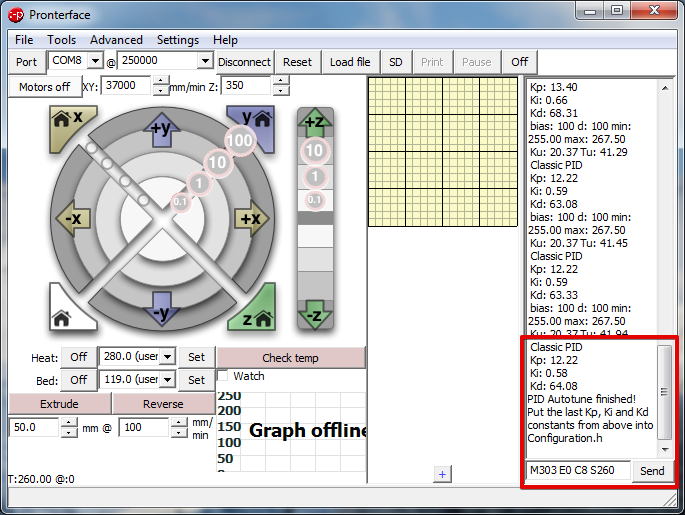Send the M303 command
Screen dimensions: 685x515
[651, 471]
